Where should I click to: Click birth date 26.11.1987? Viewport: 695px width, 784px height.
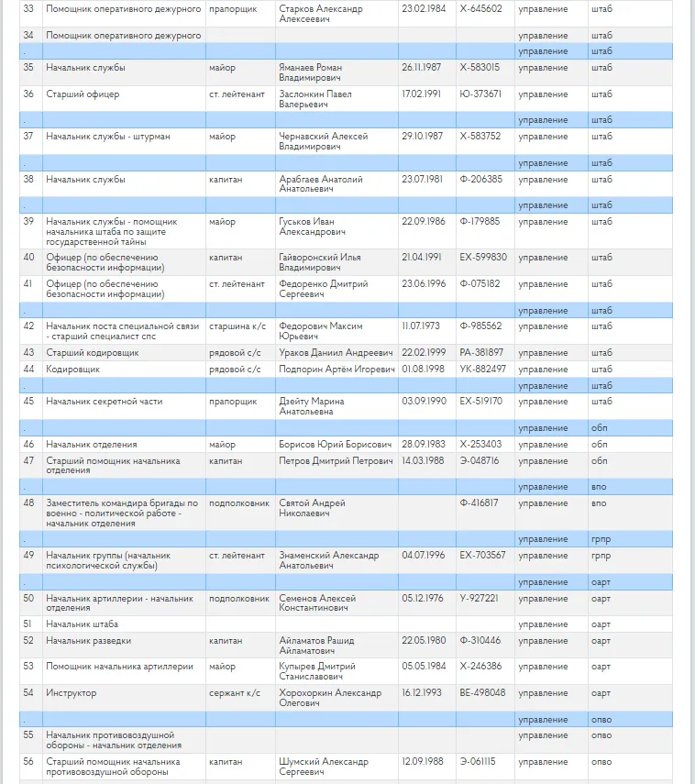[422, 67]
